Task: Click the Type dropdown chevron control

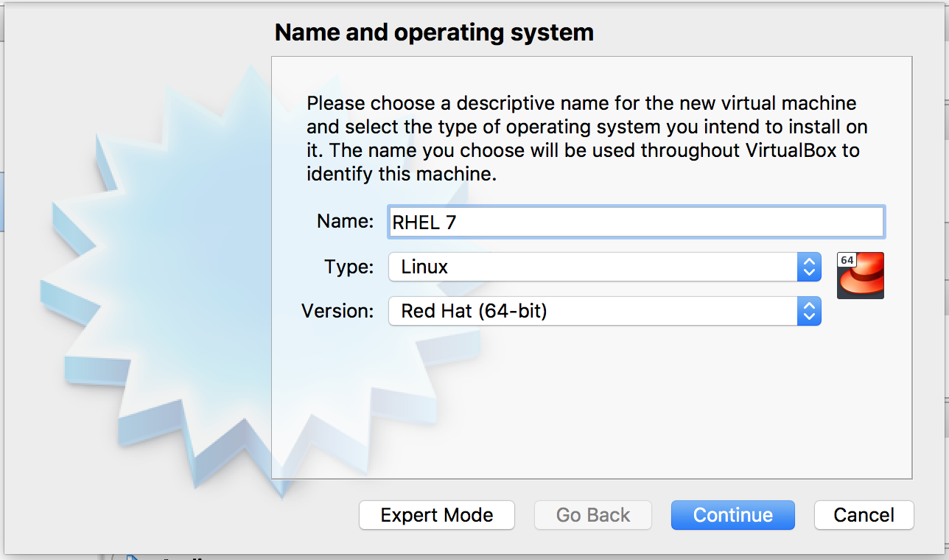Action: [809, 267]
